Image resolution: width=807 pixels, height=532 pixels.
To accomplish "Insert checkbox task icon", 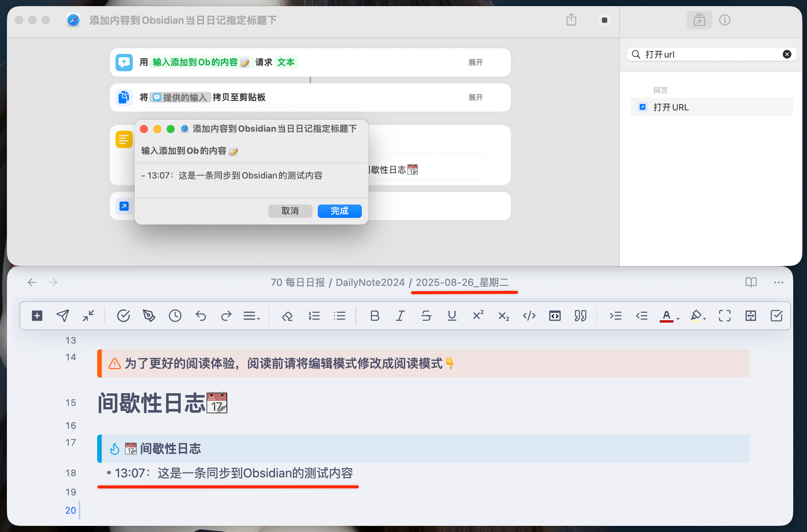I will (776, 316).
